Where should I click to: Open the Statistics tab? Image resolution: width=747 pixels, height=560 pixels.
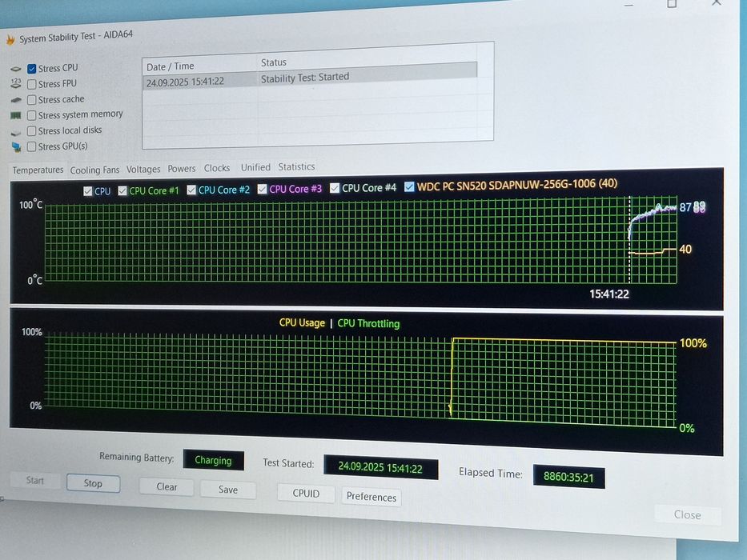(296, 166)
